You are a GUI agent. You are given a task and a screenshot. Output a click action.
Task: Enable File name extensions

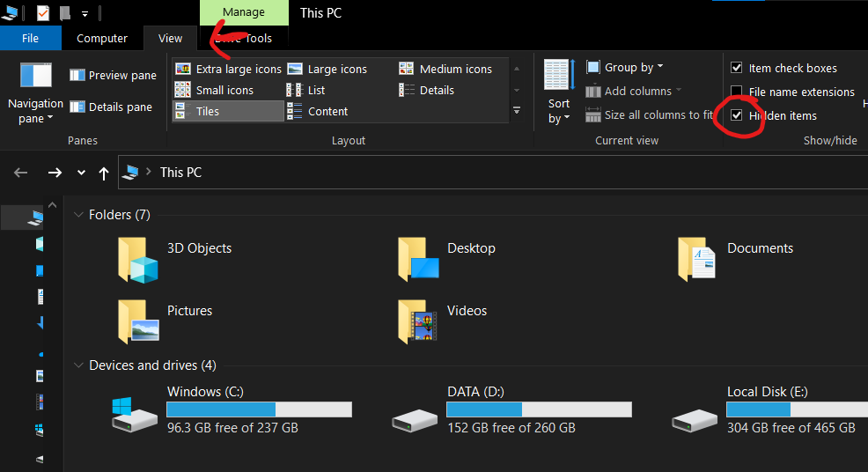click(737, 92)
